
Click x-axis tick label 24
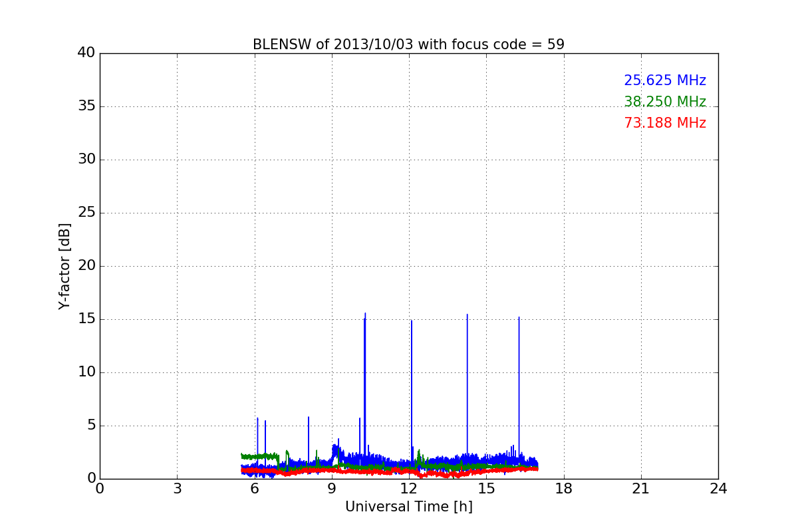pos(718,489)
